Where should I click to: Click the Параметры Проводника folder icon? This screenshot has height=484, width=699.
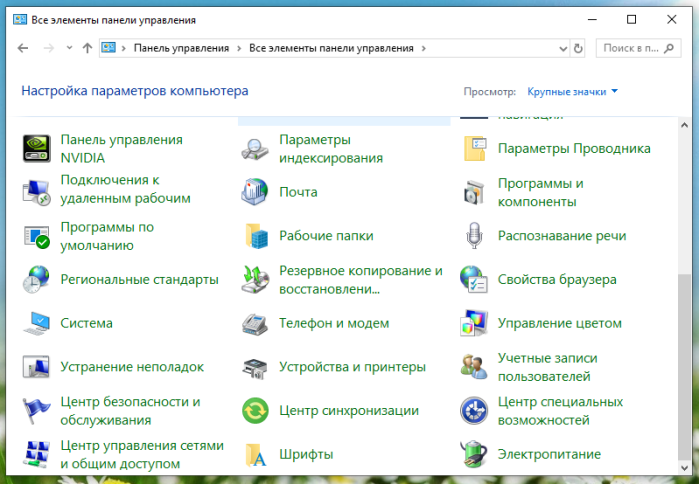tap(474, 148)
